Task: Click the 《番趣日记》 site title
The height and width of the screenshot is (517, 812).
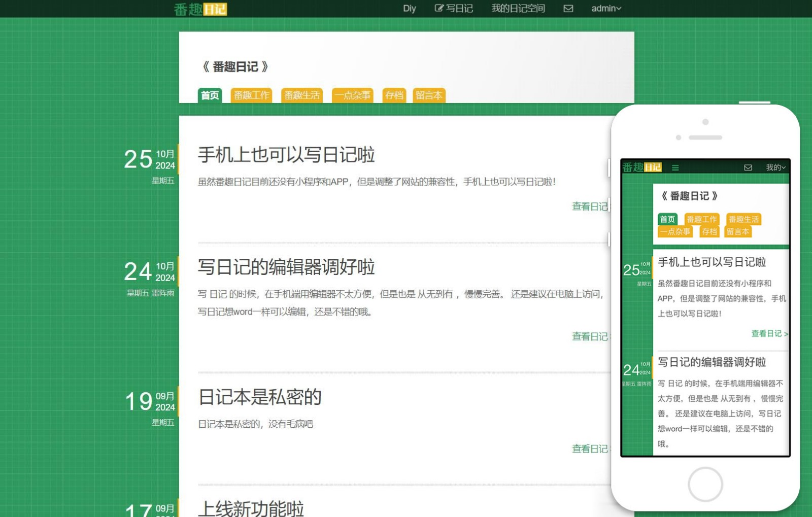Action: (x=235, y=66)
